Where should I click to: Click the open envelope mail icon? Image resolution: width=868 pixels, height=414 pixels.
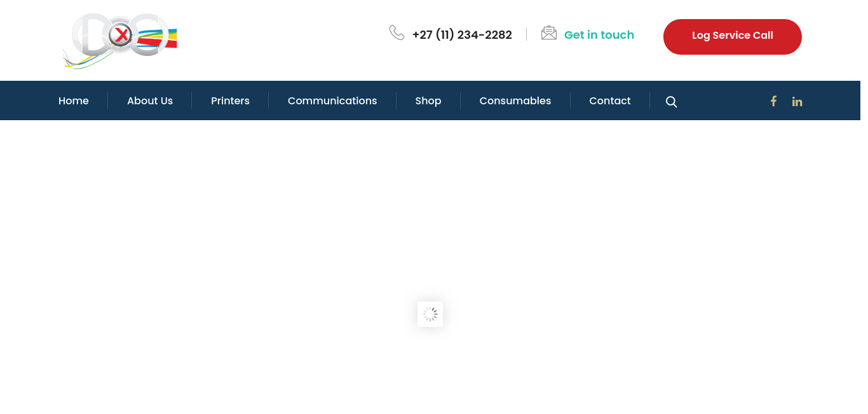tap(549, 33)
